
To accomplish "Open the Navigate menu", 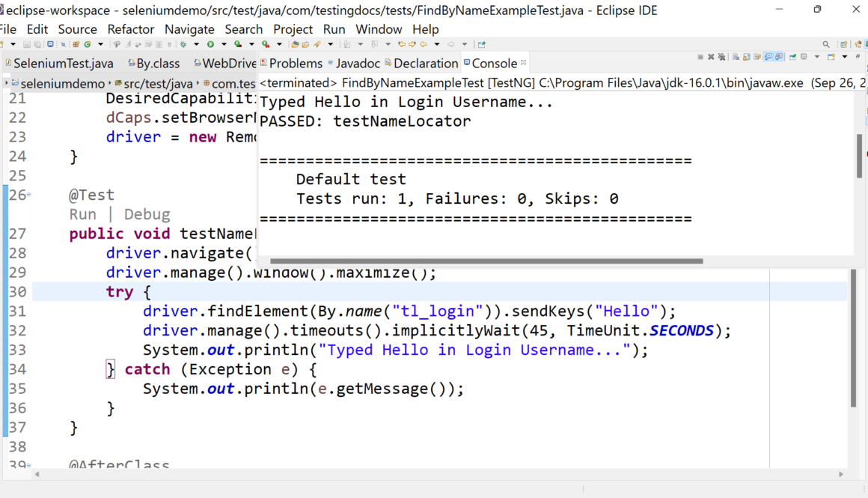I will (189, 28).
